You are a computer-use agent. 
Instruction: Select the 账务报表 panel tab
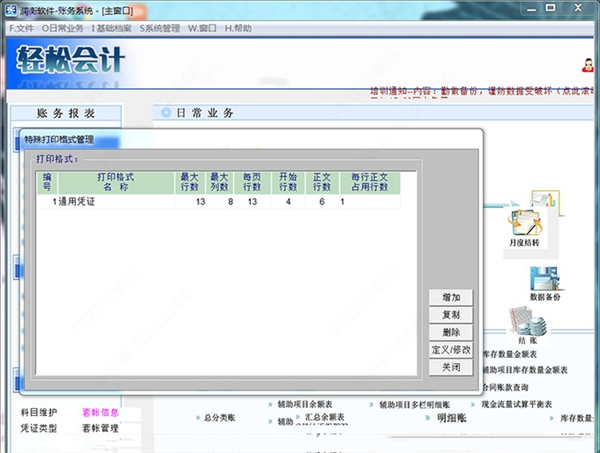tap(65, 114)
